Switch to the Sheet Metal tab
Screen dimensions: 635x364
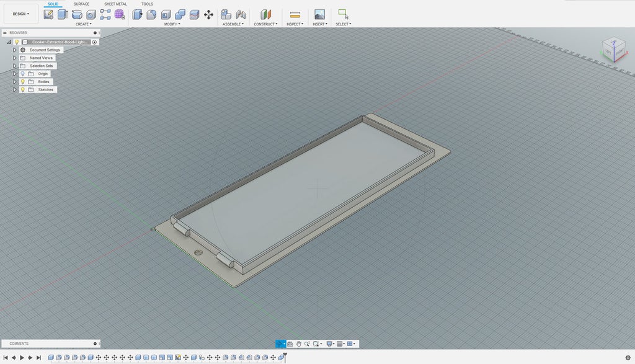pos(115,4)
